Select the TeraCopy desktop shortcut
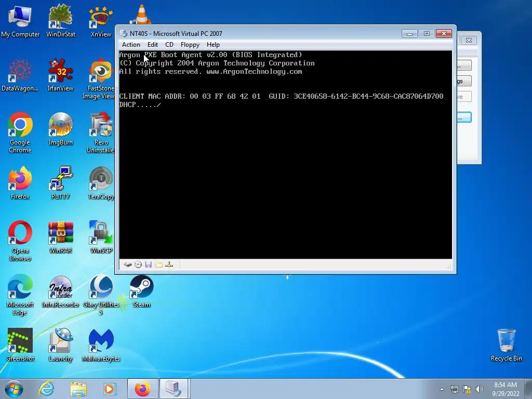The height and width of the screenshot is (399, 532). coord(101,183)
